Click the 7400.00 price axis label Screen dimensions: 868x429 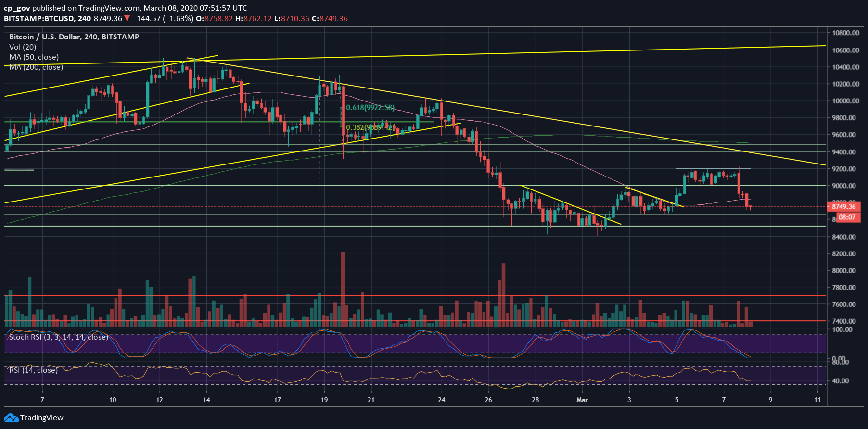pyautogui.click(x=844, y=321)
